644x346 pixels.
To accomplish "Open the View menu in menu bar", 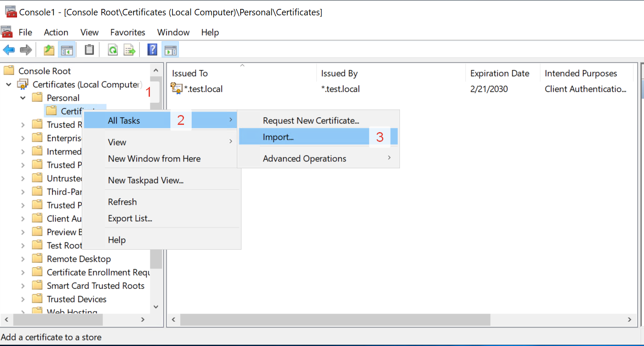I will [89, 32].
